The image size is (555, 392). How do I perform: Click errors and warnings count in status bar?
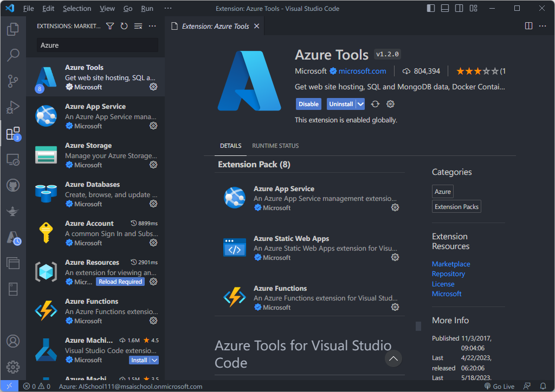(x=36, y=387)
